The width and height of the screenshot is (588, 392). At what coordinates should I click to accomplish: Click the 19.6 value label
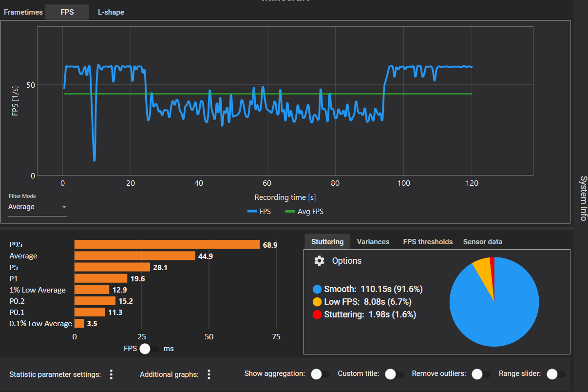[137, 278]
